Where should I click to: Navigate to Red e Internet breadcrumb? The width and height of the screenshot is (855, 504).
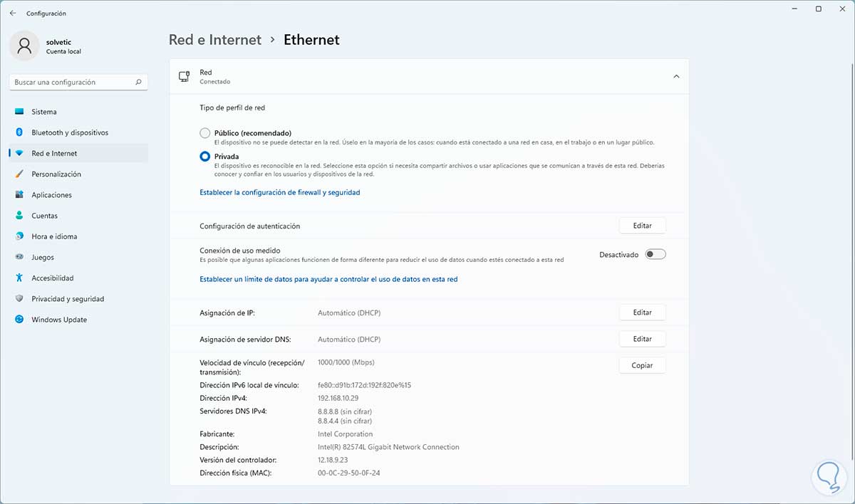click(215, 40)
